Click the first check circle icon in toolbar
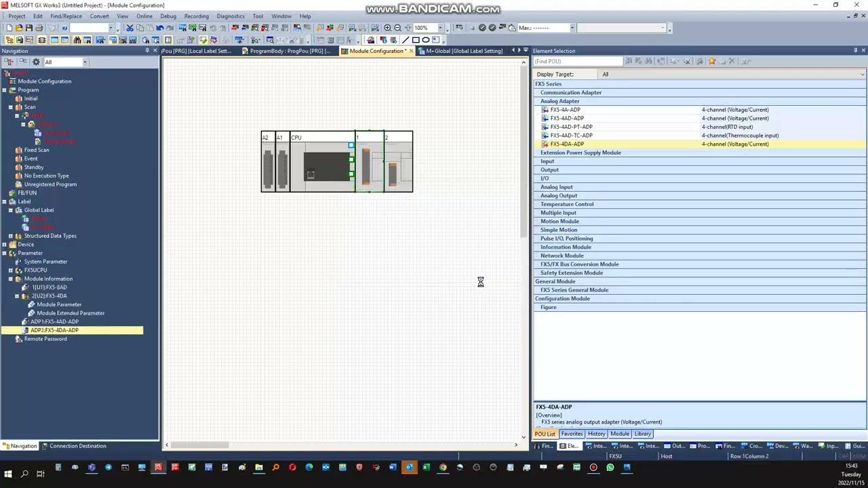 (482, 28)
